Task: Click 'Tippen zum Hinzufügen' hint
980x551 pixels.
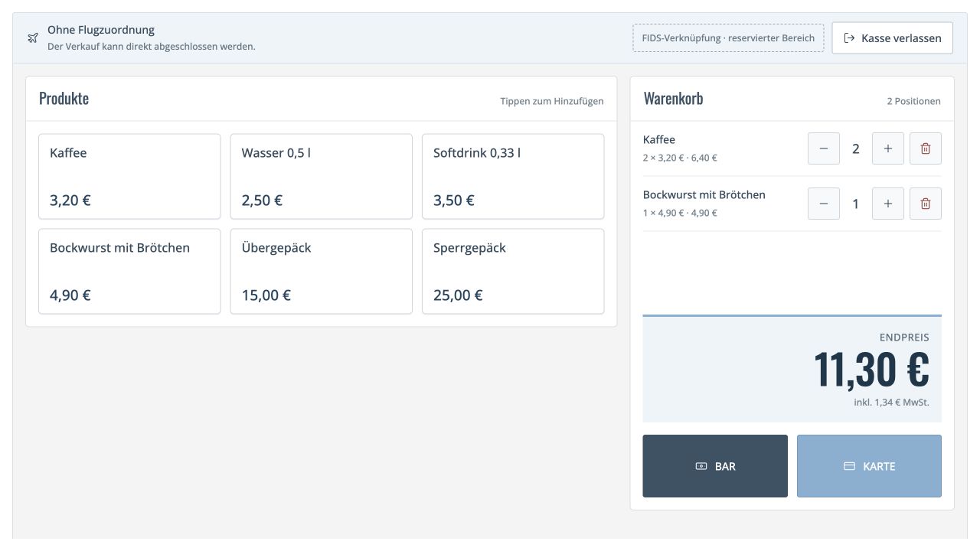Action: tap(552, 101)
